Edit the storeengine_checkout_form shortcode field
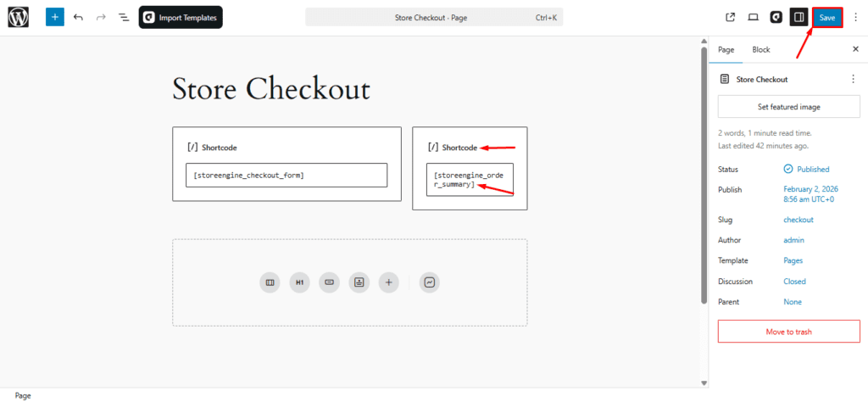This screenshot has height=402, width=868. point(287,175)
